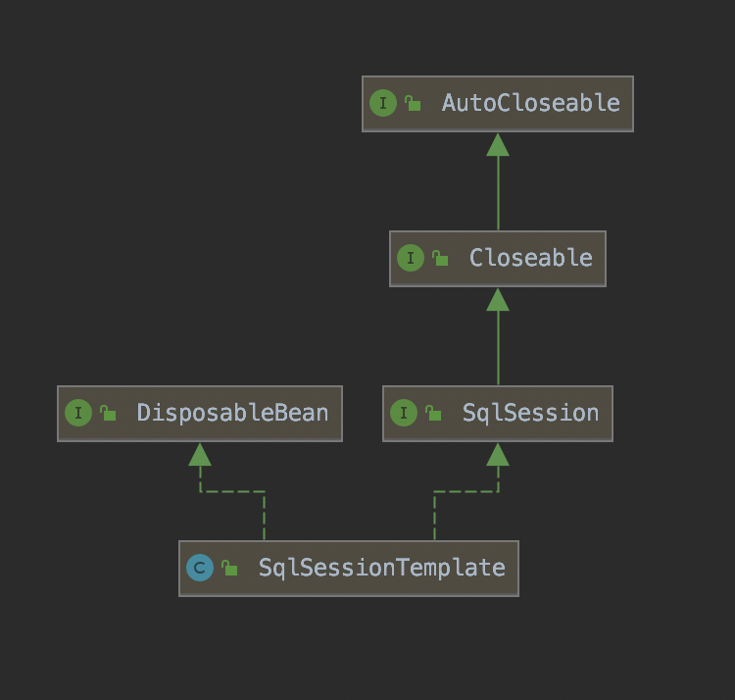This screenshot has height=700, width=735.
Task: Click the green lock icon beside AutoCloseable
Action: [x=414, y=103]
